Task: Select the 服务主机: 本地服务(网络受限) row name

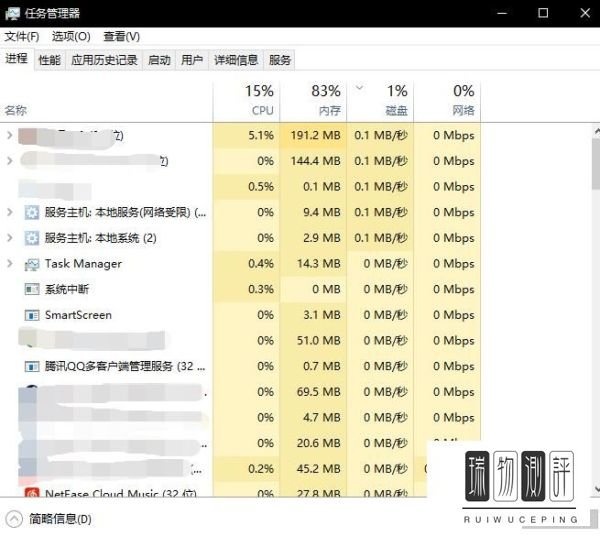Action: 126,212
